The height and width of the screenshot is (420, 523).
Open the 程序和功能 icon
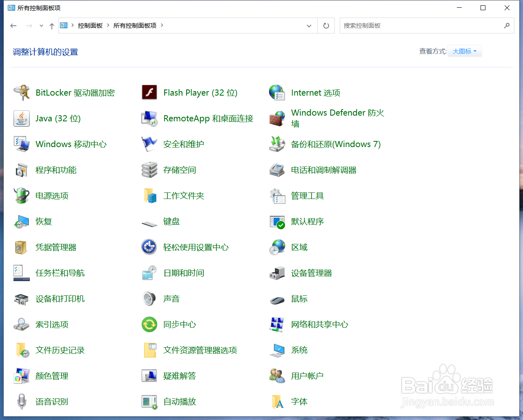coord(22,170)
